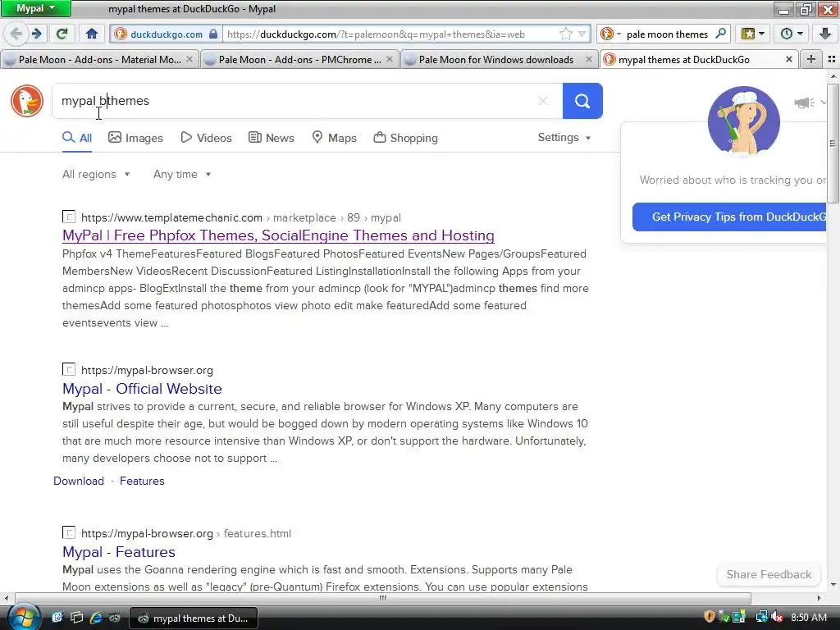
Task: Click the vertical scrollbar thumb
Action: (x=833, y=143)
